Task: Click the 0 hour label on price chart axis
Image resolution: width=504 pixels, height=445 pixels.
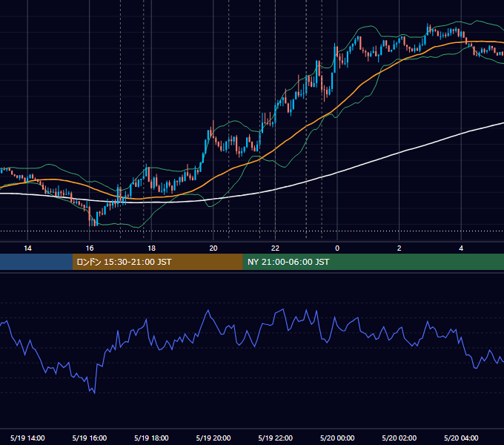Action: pos(337,248)
